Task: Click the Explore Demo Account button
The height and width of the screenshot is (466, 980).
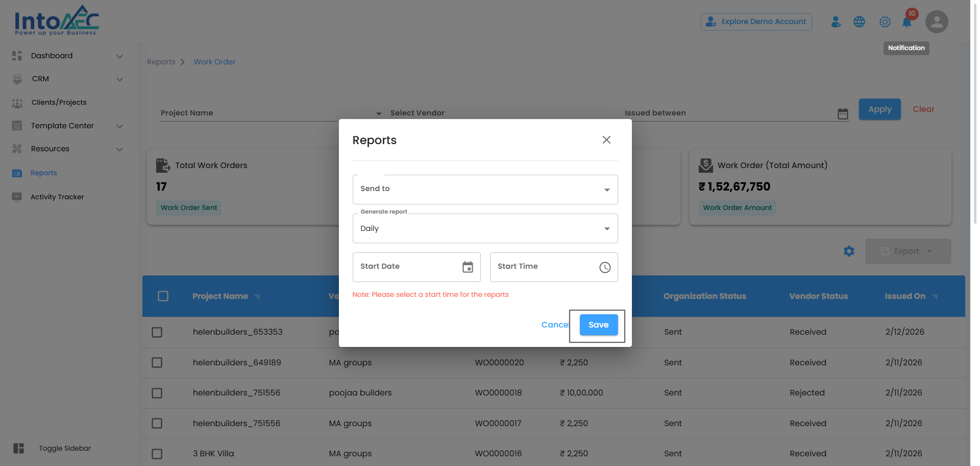Action: tap(756, 22)
